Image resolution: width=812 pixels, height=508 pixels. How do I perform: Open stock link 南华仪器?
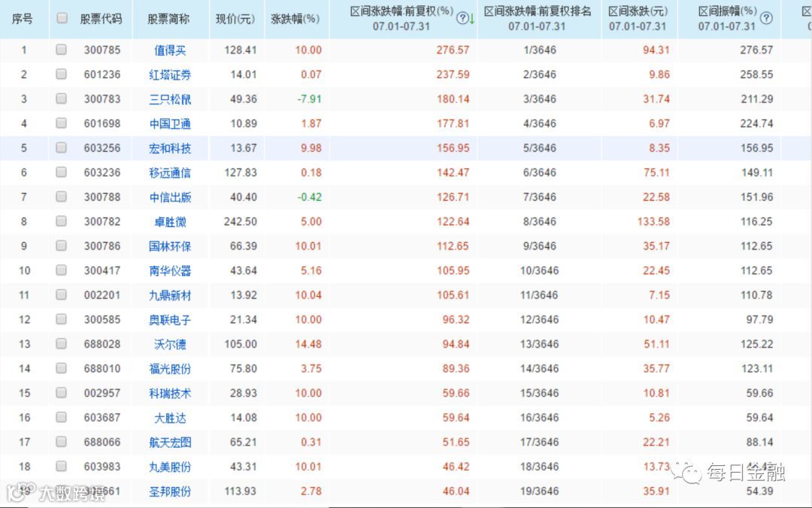(170, 271)
